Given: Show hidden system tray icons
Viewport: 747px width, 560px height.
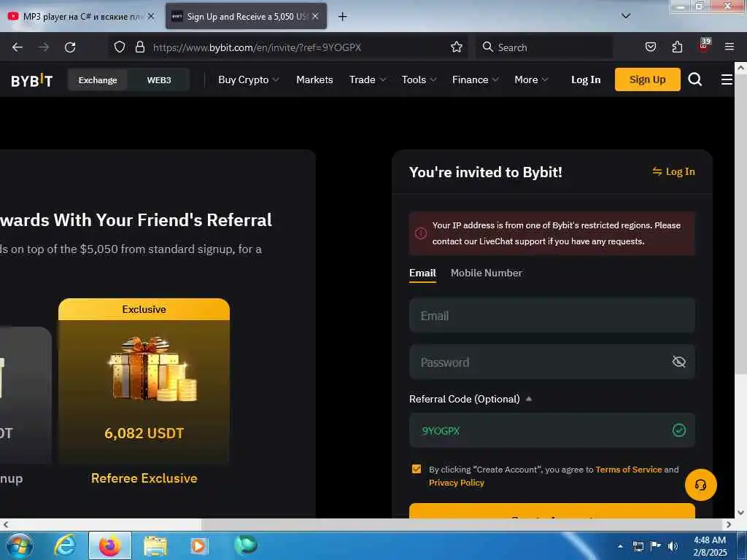Looking at the screenshot, I should [620, 546].
